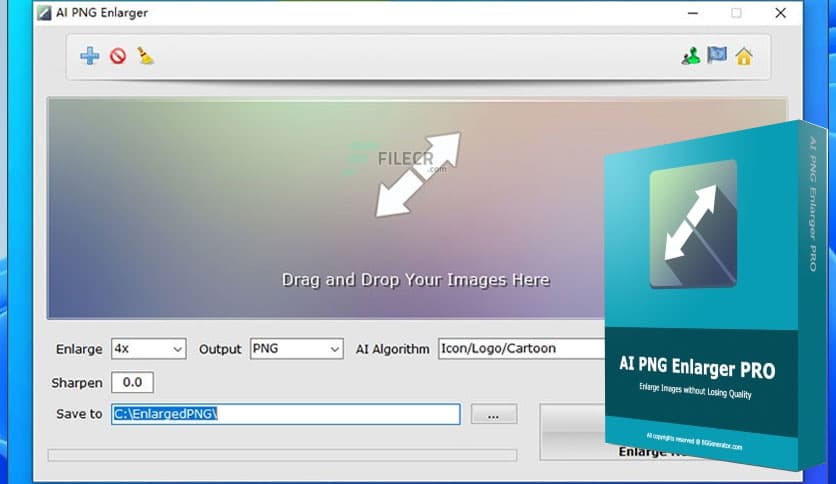Click the progress bar at bottom
This screenshot has height=484, width=836.
click(282, 455)
